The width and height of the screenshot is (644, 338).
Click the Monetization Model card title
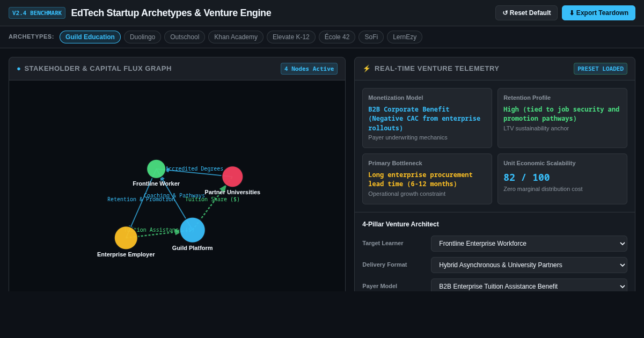[396, 98]
